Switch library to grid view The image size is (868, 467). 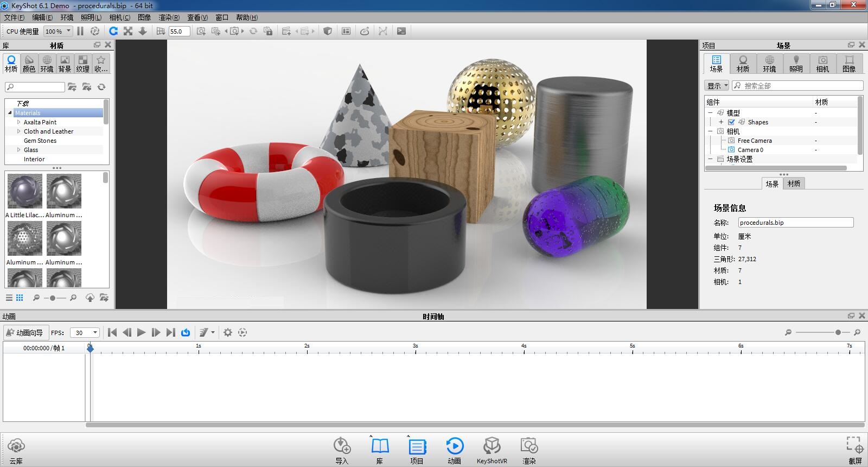tap(20, 298)
